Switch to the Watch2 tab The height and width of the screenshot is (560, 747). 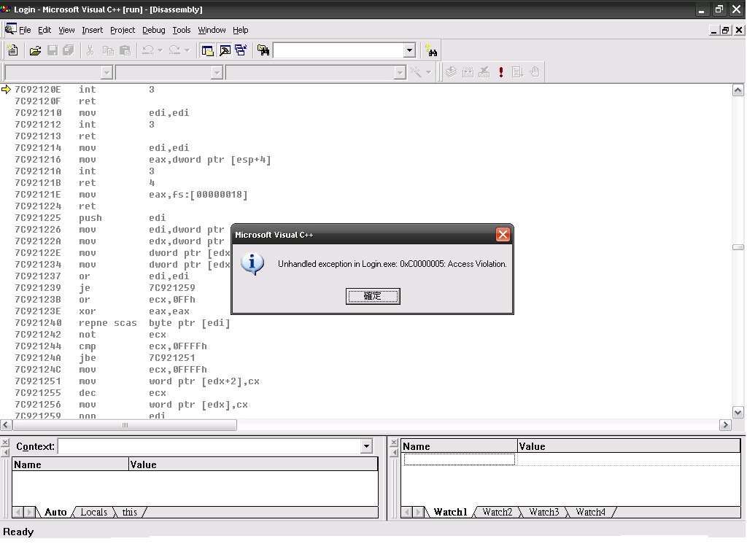pyautogui.click(x=497, y=513)
